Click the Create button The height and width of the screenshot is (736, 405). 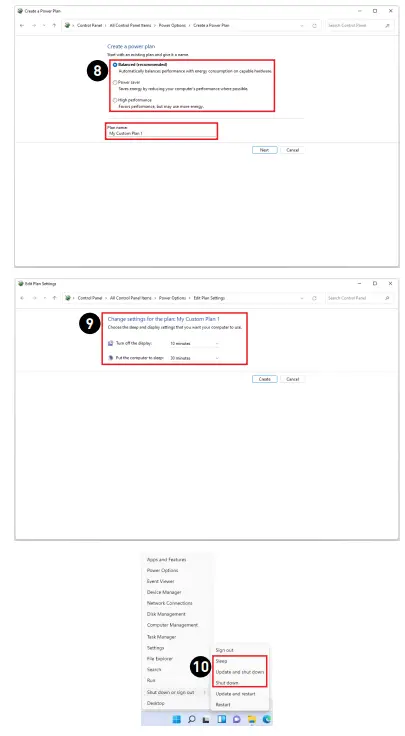(265, 379)
